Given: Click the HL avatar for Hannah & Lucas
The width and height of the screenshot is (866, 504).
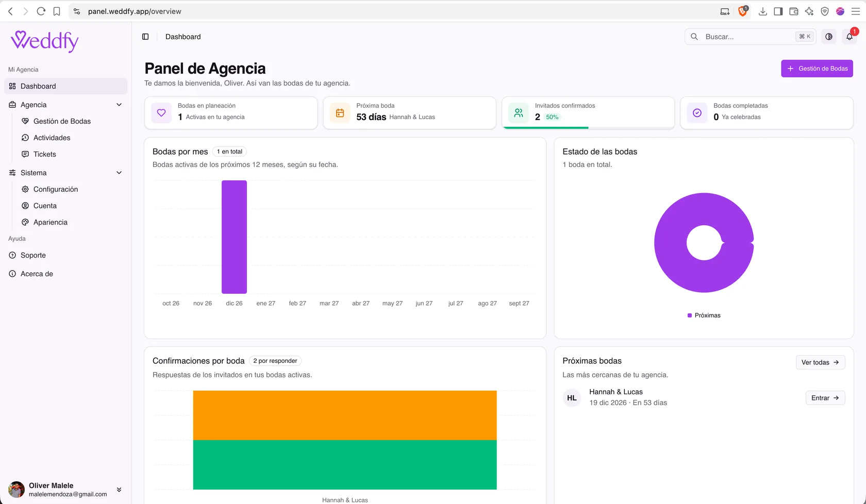Looking at the screenshot, I should tap(572, 398).
